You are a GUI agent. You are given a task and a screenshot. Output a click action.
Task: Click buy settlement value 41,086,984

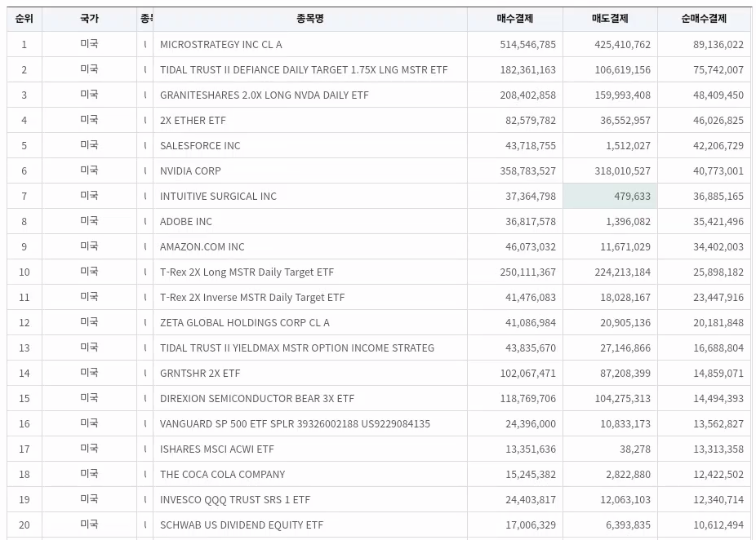pyautogui.click(x=531, y=323)
